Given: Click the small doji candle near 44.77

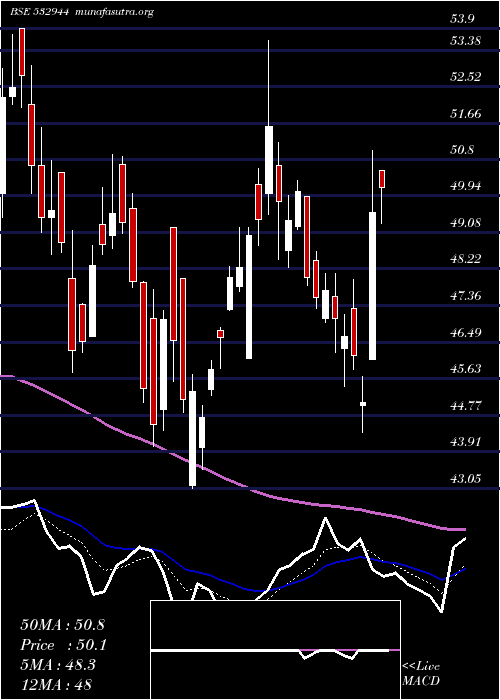Looking at the screenshot, I should [363, 404].
